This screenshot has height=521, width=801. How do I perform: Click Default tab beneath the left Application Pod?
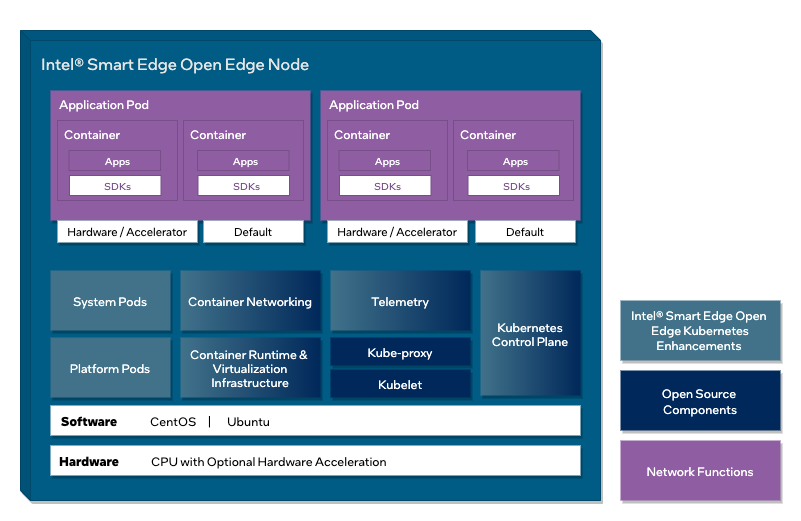[253, 232]
